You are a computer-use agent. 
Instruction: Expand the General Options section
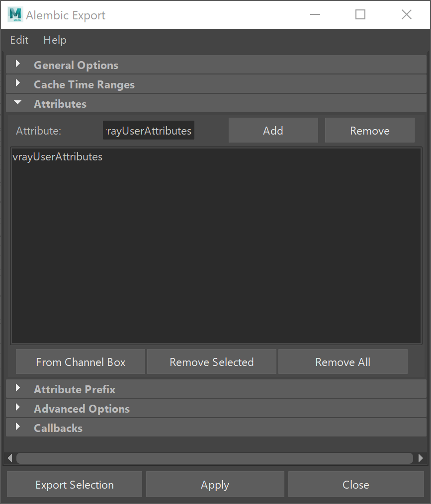point(216,65)
